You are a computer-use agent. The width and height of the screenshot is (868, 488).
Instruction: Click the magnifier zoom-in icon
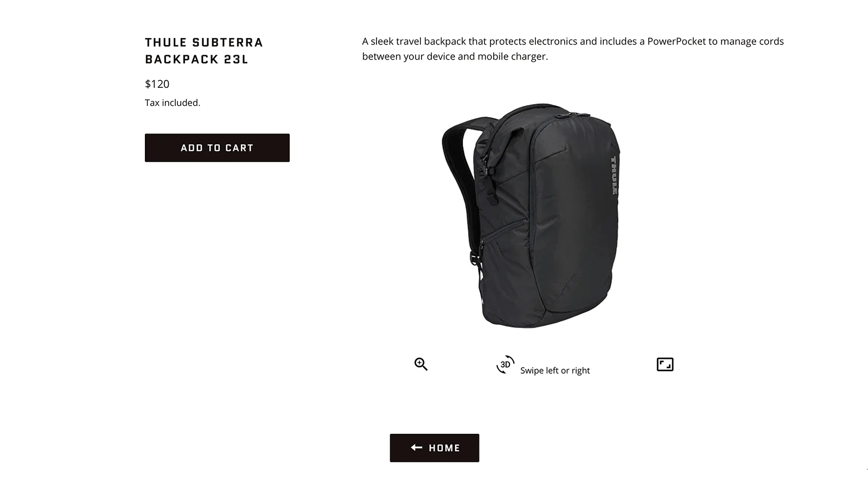[x=421, y=364]
